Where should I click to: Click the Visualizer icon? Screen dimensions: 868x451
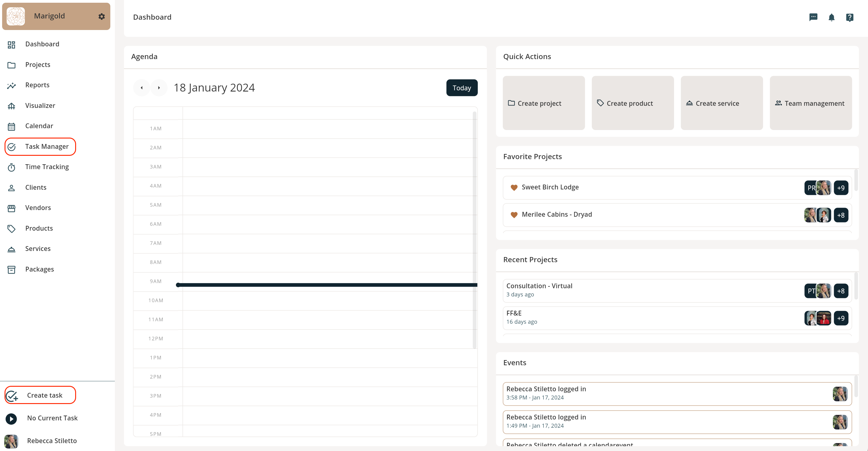click(x=12, y=106)
